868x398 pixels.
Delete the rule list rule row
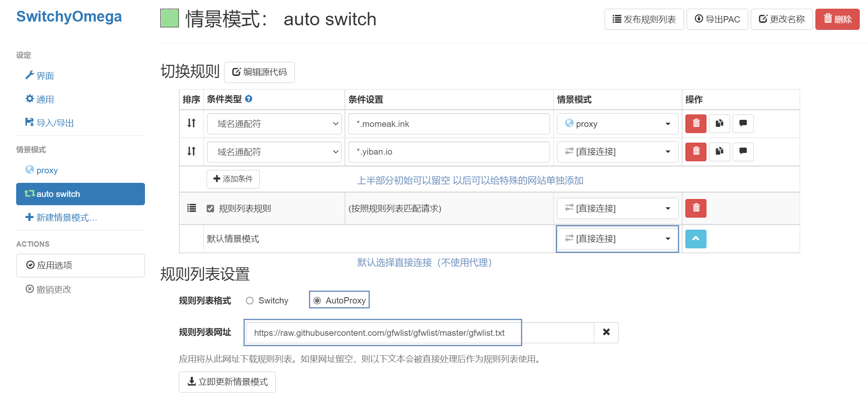coord(696,208)
